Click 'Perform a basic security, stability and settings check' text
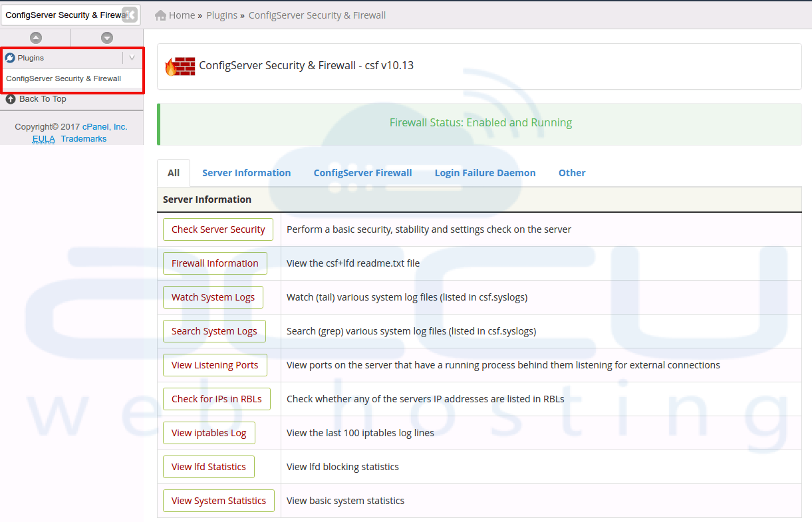Screen dimensions: 812x522 (429, 229)
